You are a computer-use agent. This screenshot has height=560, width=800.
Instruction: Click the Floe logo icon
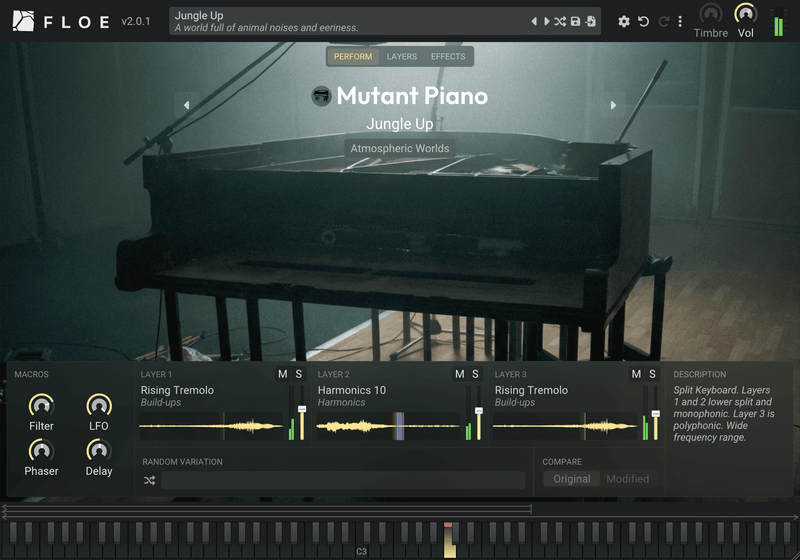[x=23, y=21]
